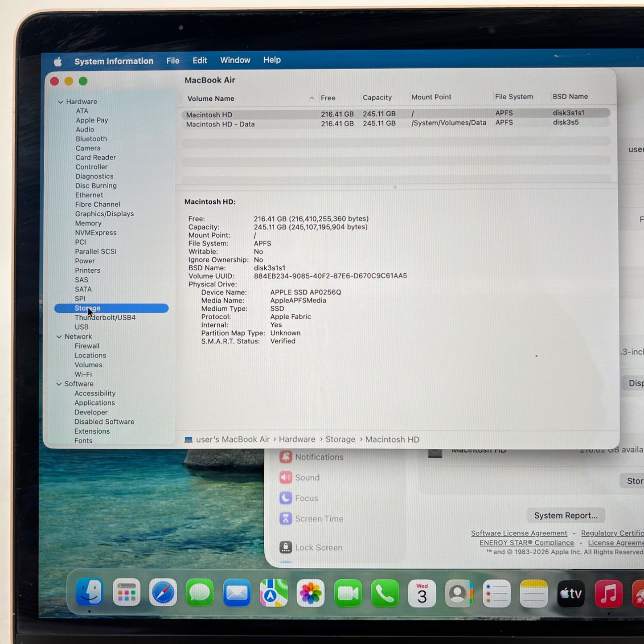The width and height of the screenshot is (644, 644).
Task: Select Storage in the Hardware list
Action: tap(111, 308)
